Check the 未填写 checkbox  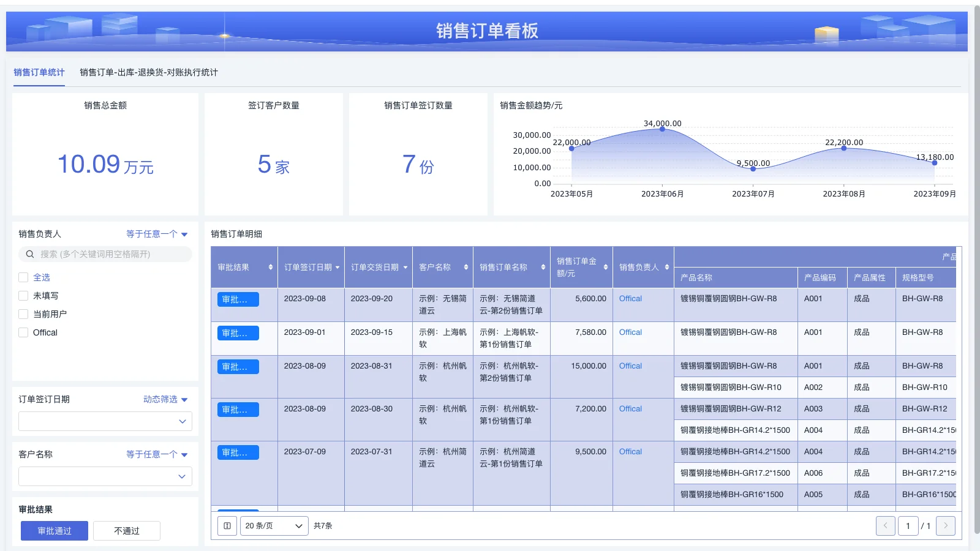pyautogui.click(x=23, y=296)
